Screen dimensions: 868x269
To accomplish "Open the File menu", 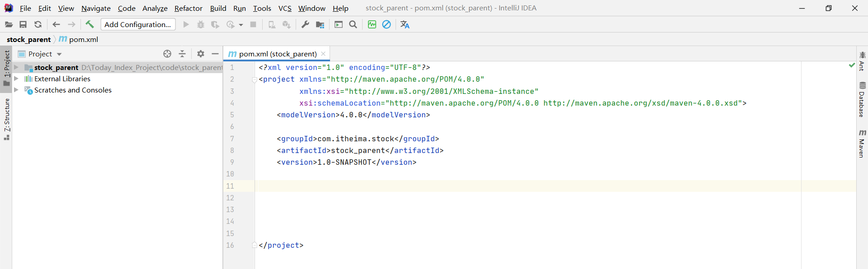I will (x=25, y=8).
